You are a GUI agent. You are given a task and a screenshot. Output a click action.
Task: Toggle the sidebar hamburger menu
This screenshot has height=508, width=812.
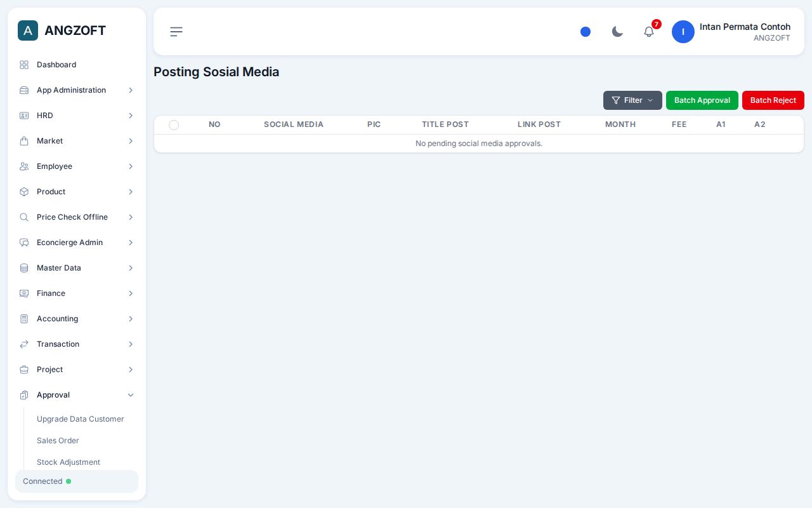click(x=176, y=32)
